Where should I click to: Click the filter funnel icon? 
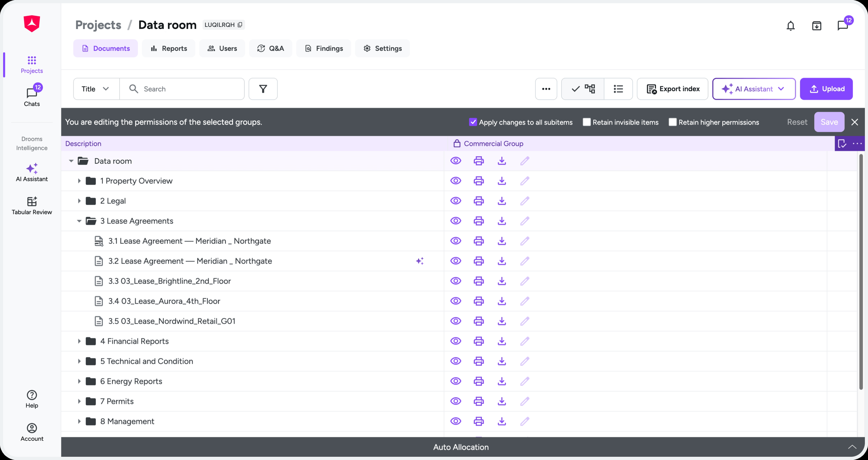263,89
